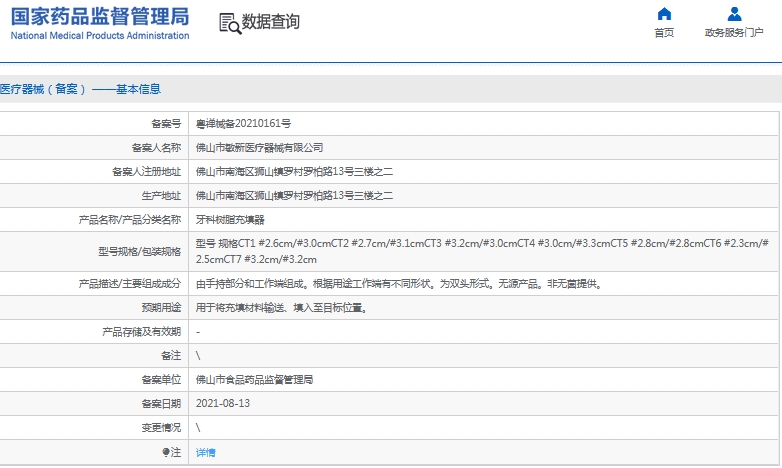Click the National Medical Products Administration subtitle
Viewport: 782px width, 468px height.
[100, 35]
